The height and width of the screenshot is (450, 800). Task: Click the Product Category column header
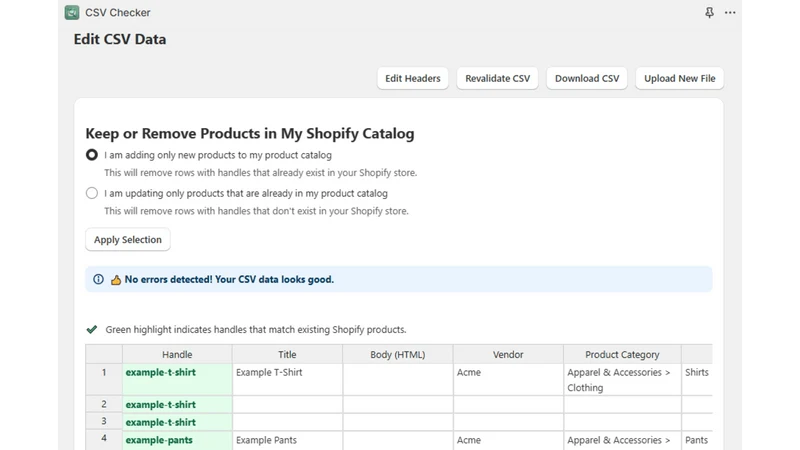pos(622,354)
